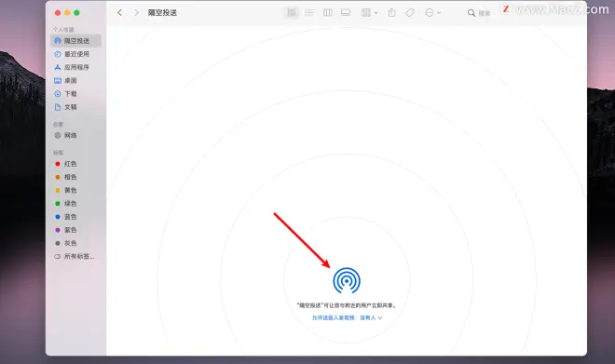Click the AirDrop description text
Image resolution: width=615 pixels, height=364 pixels.
point(348,305)
